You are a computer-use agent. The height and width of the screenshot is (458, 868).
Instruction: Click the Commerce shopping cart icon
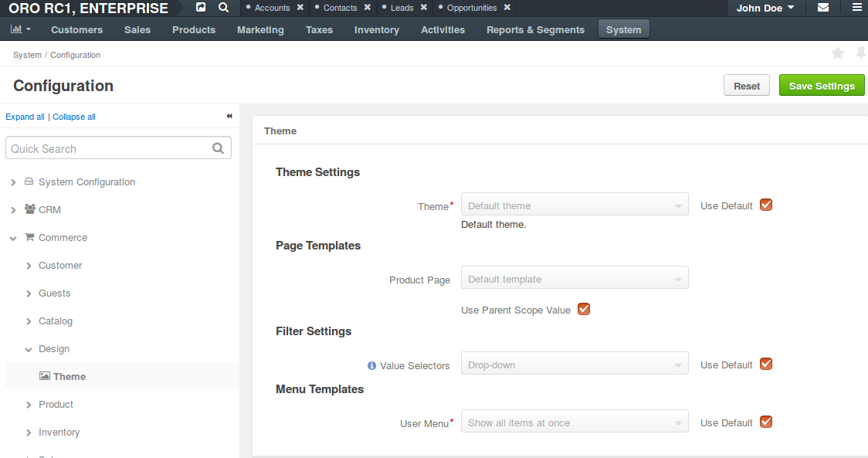pos(29,237)
